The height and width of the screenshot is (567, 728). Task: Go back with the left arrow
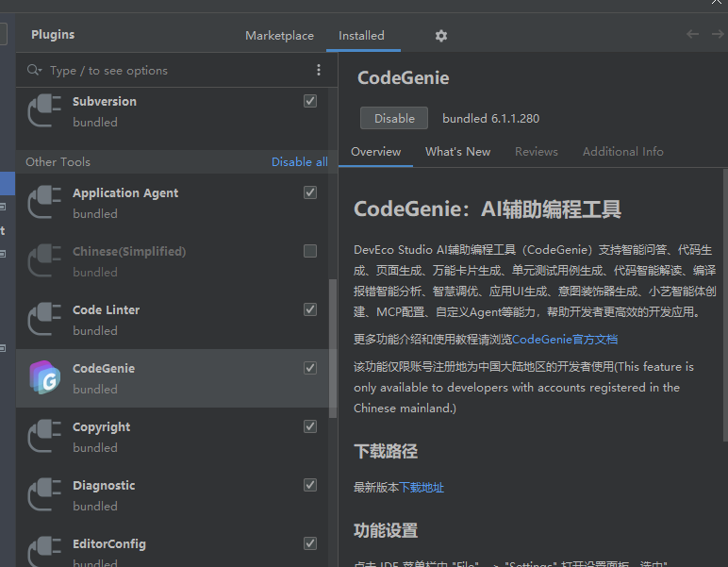pyautogui.click(x=692, y=34)
